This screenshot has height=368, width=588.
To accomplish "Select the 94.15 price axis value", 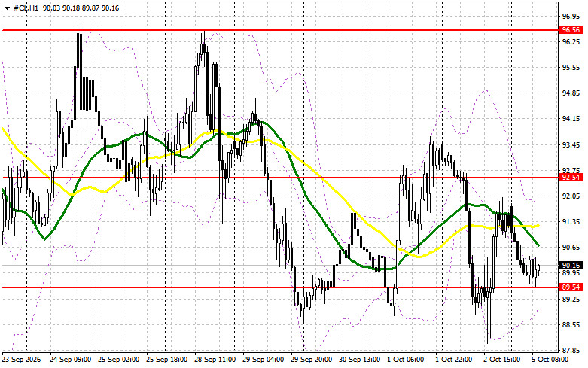I will click(571, 119).
